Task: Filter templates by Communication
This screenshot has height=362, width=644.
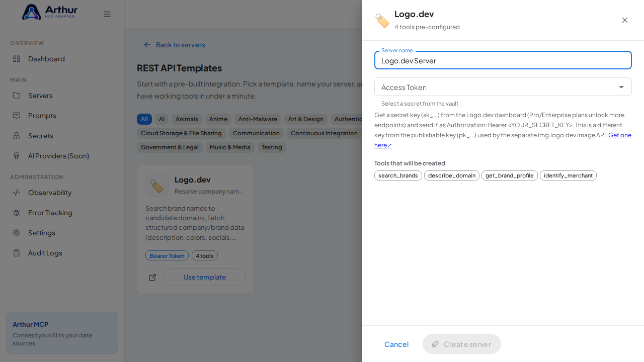Action: (x=256, y=133)
